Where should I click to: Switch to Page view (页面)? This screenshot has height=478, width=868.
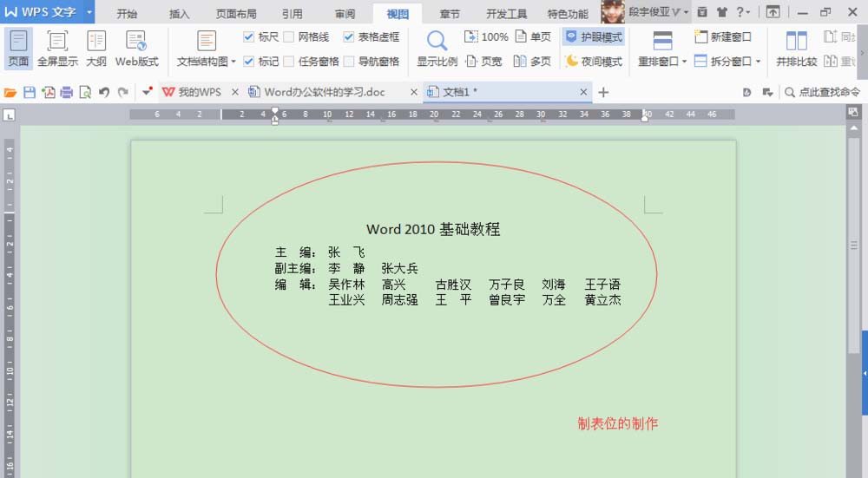[x=18, y=49]
